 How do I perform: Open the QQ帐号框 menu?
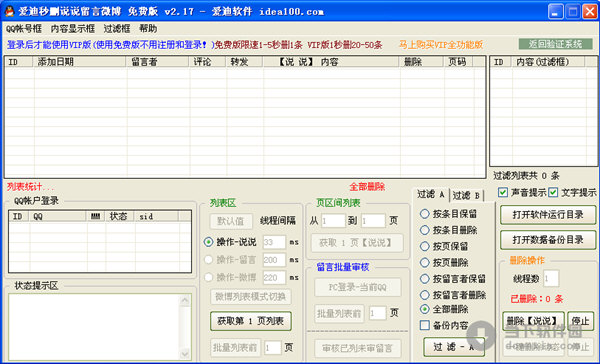(x=24, y=28)
